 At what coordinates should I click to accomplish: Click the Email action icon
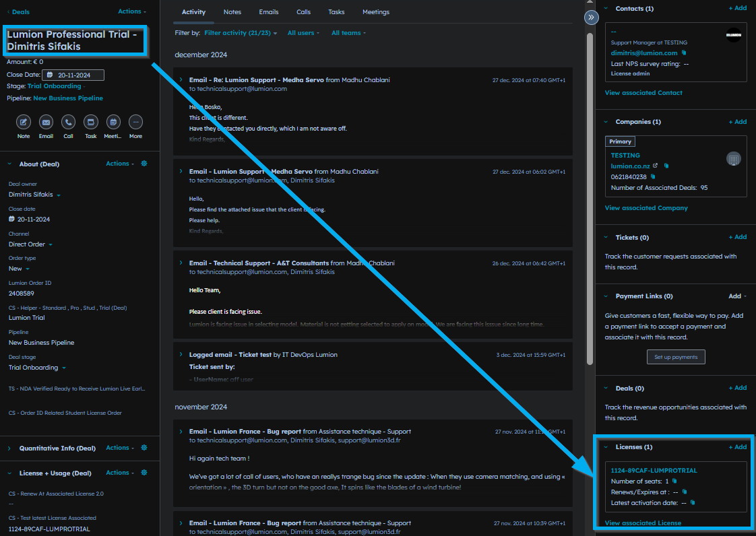(x=46, y=122)
